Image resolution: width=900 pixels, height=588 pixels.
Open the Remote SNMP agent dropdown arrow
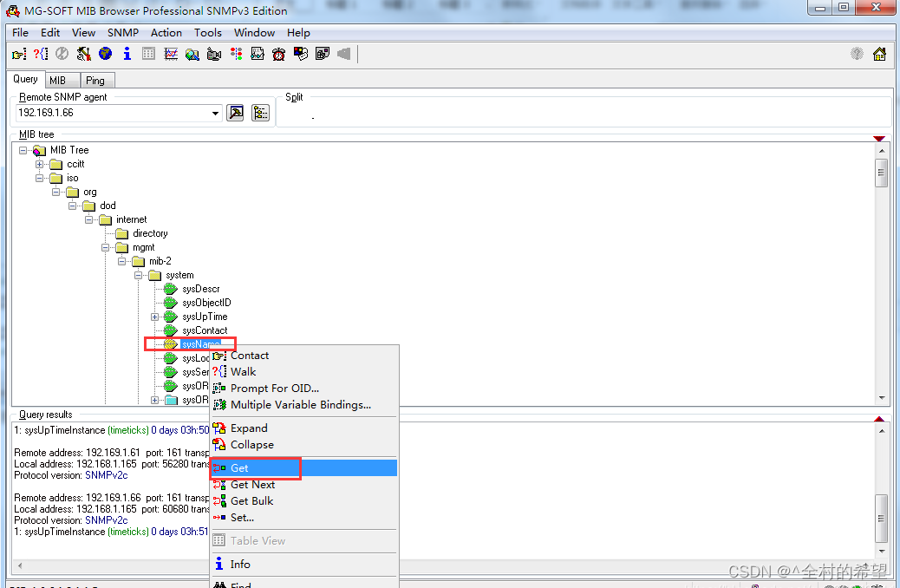(x=215, y=113)
